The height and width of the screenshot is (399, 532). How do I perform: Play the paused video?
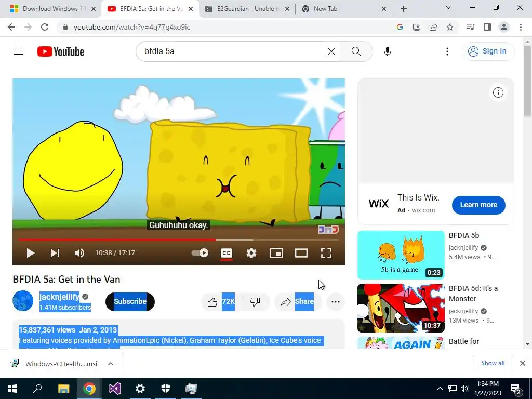31,253
